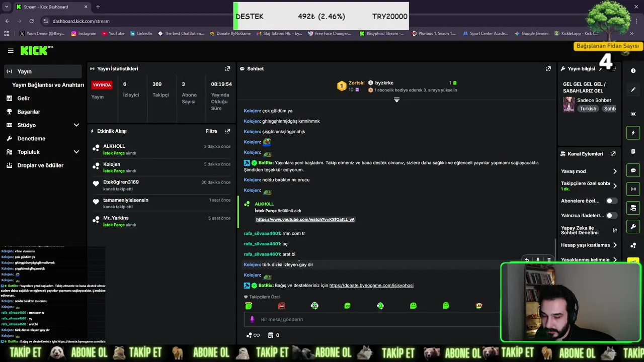Expand the Stüdyo sidebar section

tap(43, 125)
